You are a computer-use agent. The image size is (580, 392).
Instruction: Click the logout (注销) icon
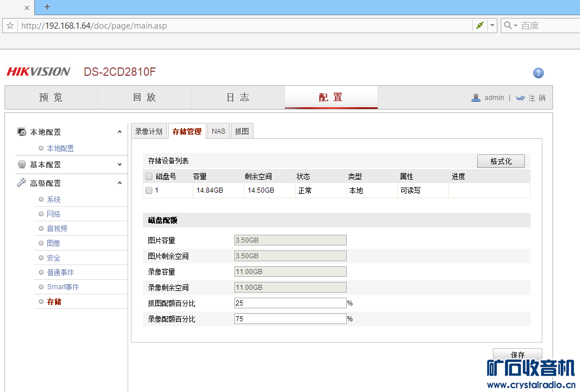520,98
